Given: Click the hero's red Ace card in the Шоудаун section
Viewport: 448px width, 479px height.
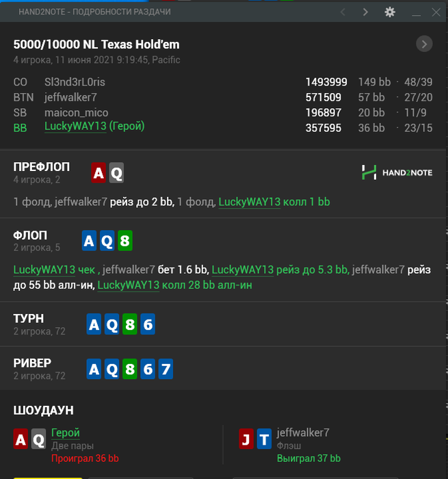Looking at the screenshot, I should tap(21, 439).
